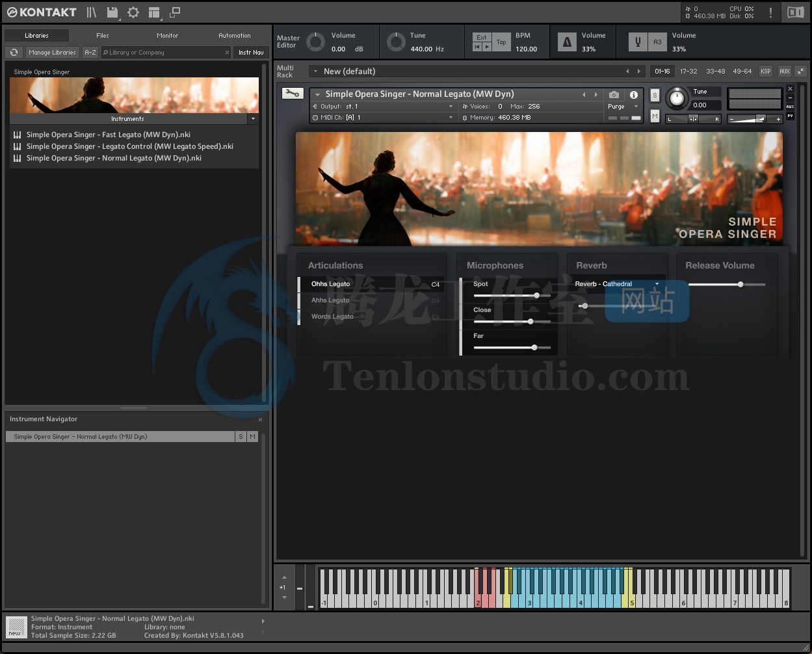The height and width of the screenshot is (654, 812).
Task: Toggle minimized view windows icon
Action: coord(174,12)
